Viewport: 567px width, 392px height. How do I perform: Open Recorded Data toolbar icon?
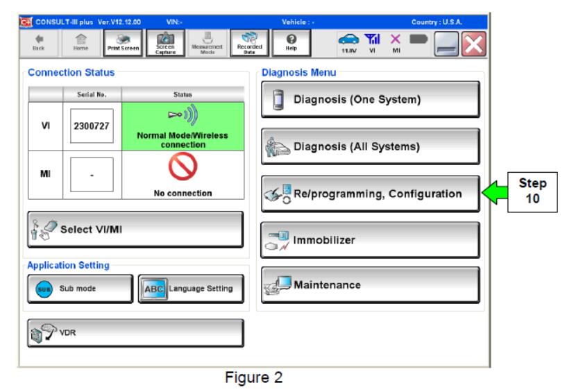coord(250,43)
